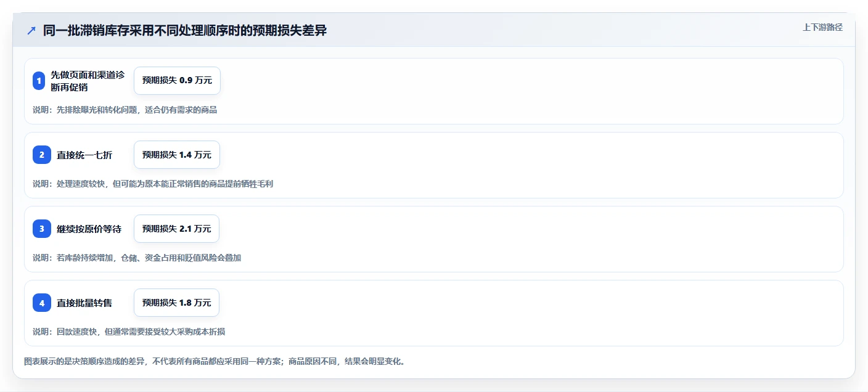Click the note about 回款速度快

pos(129,332)
